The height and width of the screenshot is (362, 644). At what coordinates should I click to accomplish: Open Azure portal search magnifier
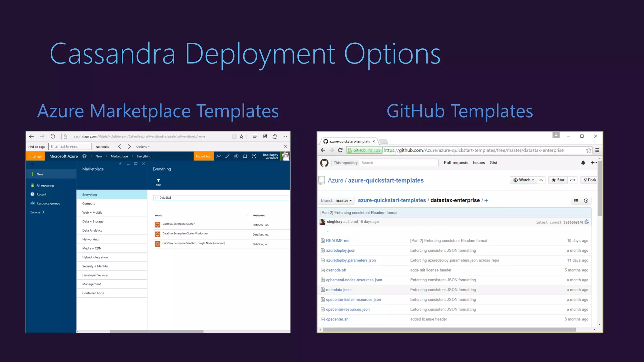pyautogui.click(x=218, y=156)
